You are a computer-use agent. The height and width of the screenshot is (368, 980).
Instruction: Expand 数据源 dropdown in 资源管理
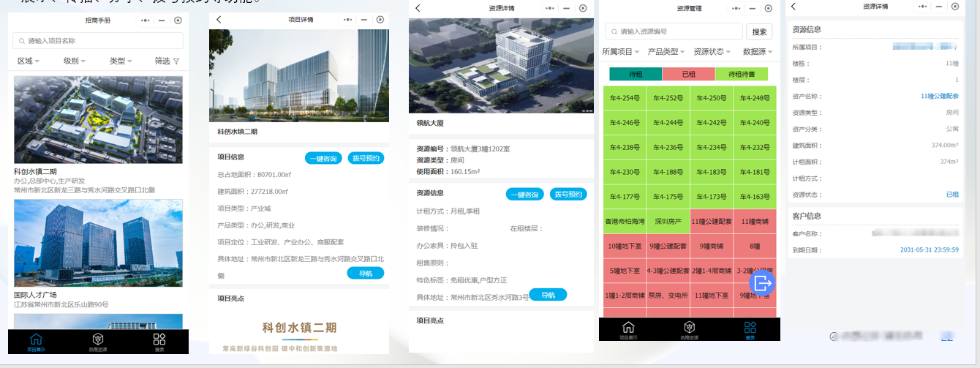(x=758, y=52)
